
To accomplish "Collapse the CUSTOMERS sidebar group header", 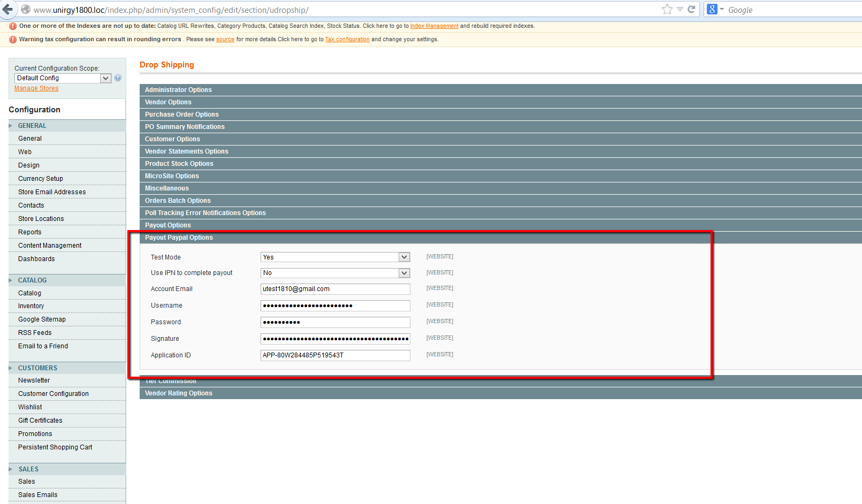I will coord(67,368).
